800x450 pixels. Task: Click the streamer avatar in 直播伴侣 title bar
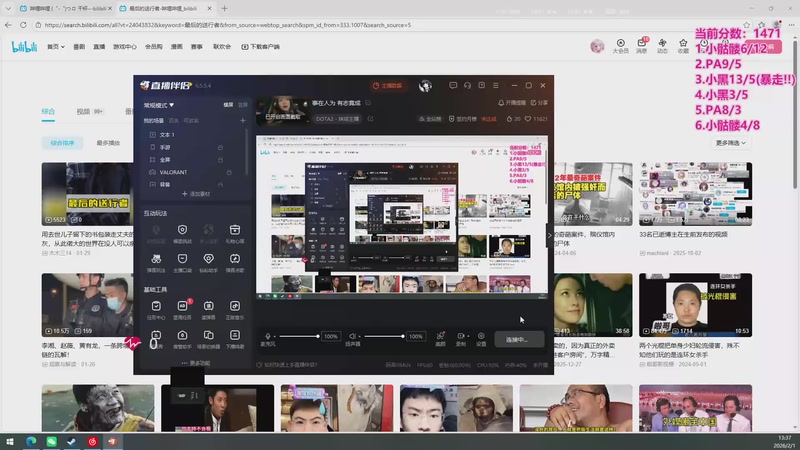click(425, 86)
